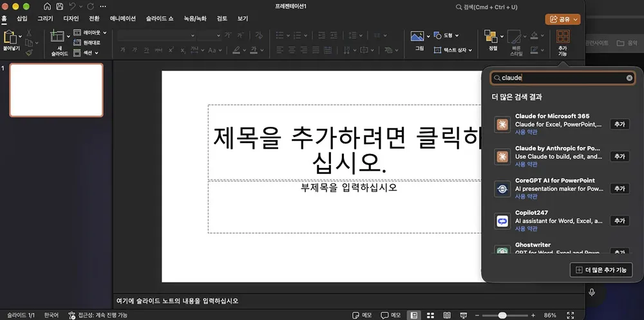
Task: Toggle bold (first 가) formatting
Action: point(122,50)
